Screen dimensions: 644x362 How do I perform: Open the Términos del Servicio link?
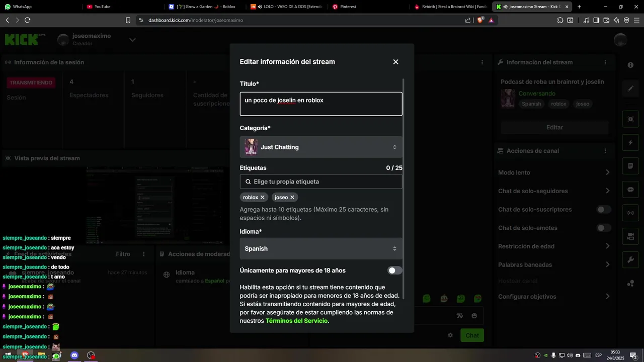point(296,321)
